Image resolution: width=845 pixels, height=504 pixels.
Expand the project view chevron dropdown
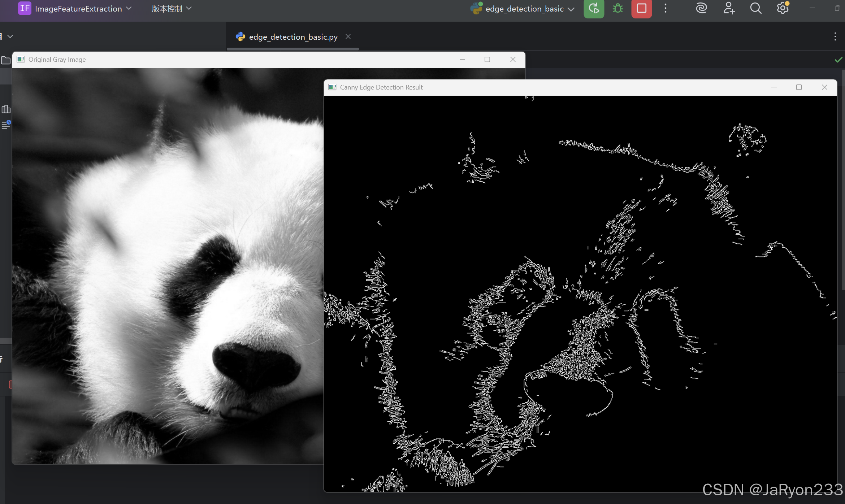(x=10, y=36)
